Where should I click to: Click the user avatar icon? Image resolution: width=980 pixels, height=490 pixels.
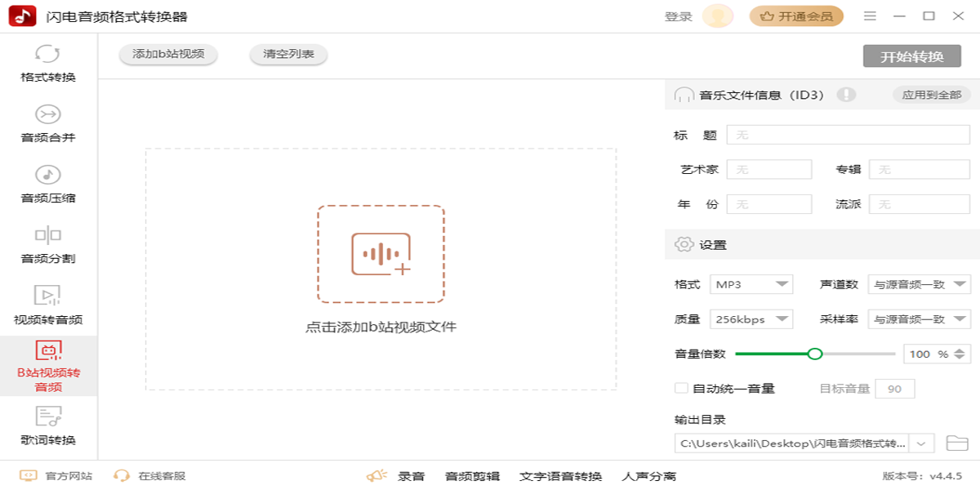718,16
